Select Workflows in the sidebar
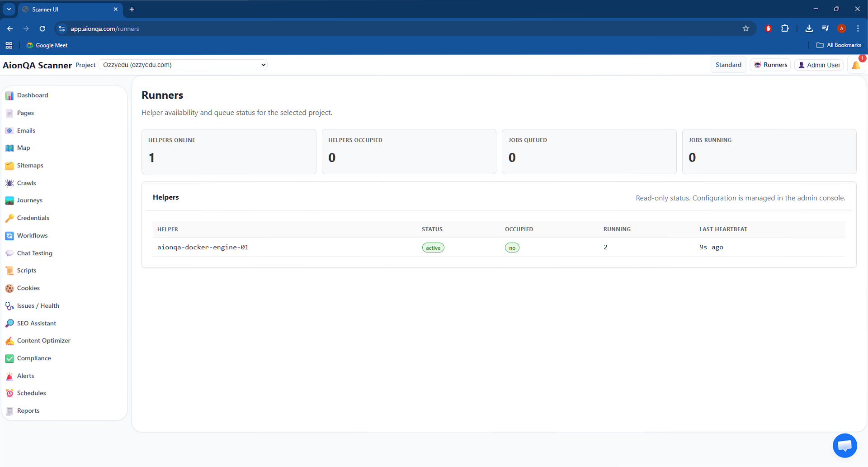 32,236
